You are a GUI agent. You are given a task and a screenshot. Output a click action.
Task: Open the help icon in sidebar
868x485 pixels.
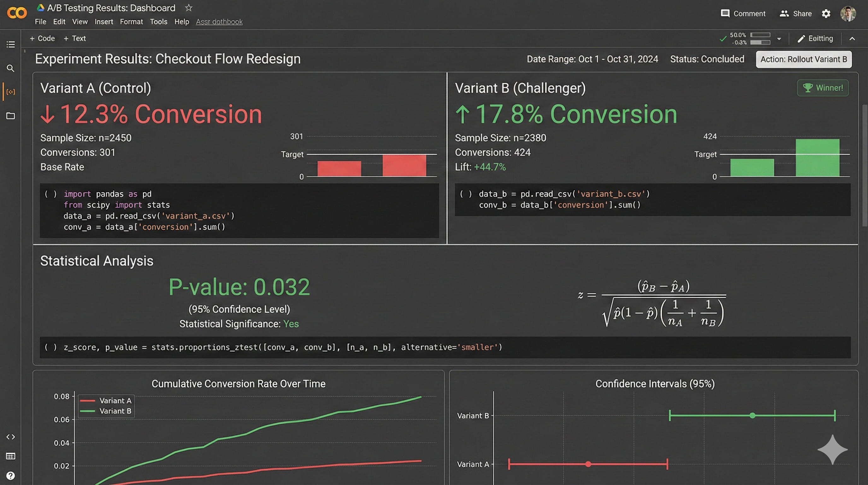tap(10, 476)
